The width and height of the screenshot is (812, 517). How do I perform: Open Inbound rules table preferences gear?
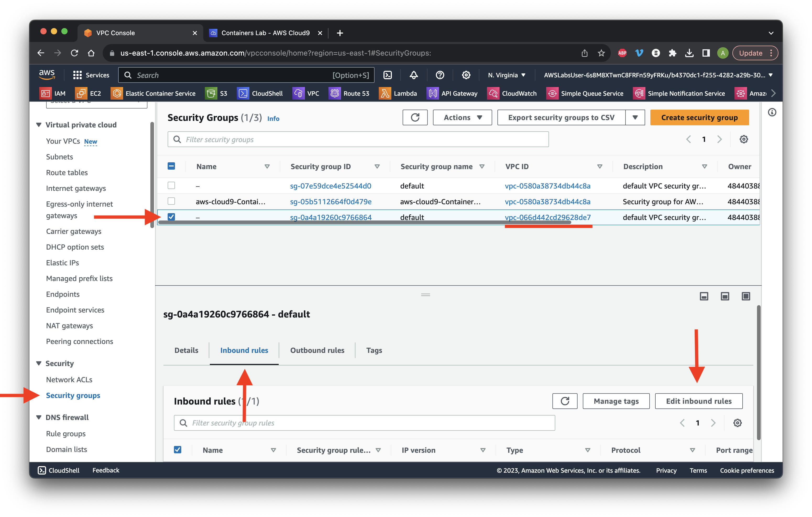tap(737, 423)
